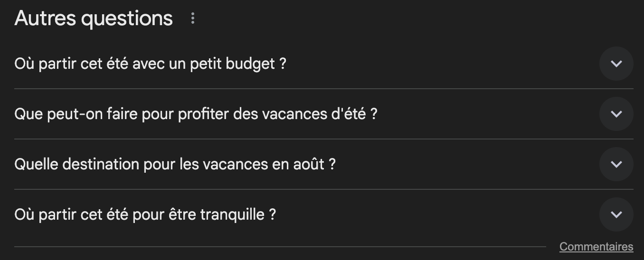Click empty space in the être tranquille row
Screen dimensions: 644x260
pos(427,214)
